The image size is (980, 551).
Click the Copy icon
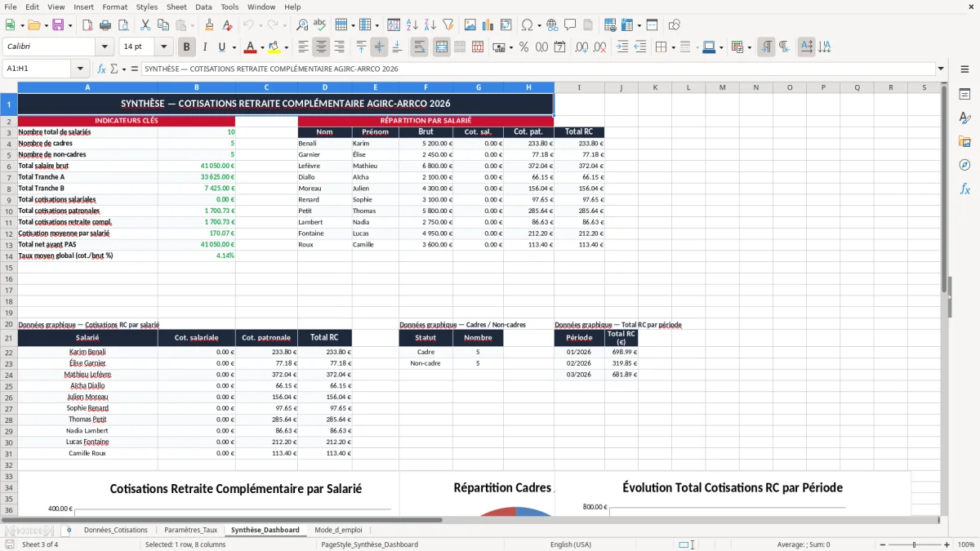coord(163,25)
